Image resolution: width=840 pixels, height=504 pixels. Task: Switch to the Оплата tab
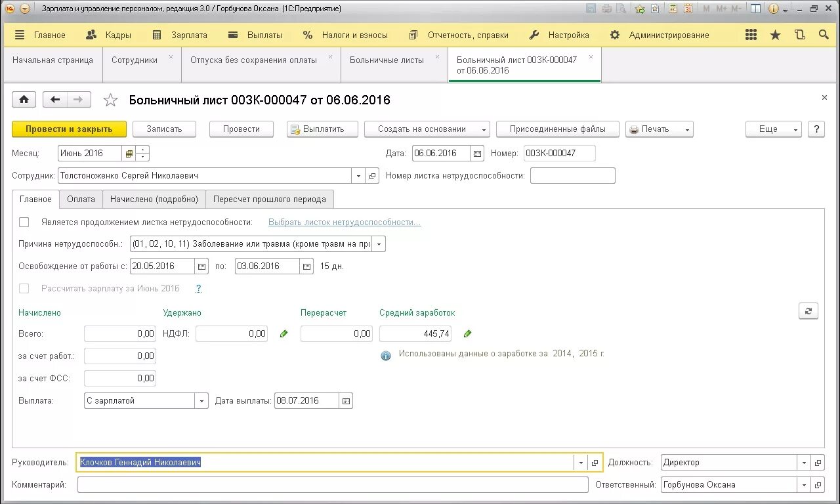(81, 199)
